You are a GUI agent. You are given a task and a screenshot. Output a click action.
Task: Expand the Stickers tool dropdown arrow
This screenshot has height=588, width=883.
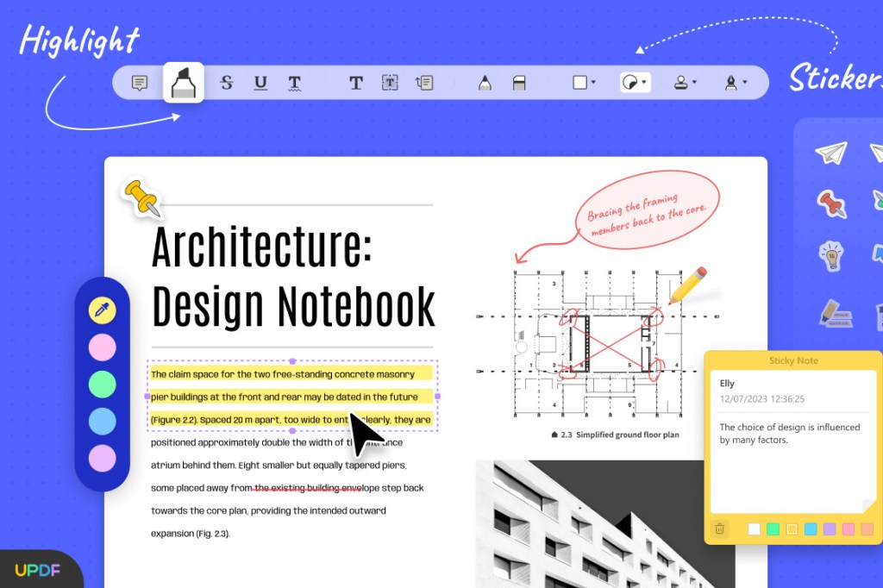[644, 82]
